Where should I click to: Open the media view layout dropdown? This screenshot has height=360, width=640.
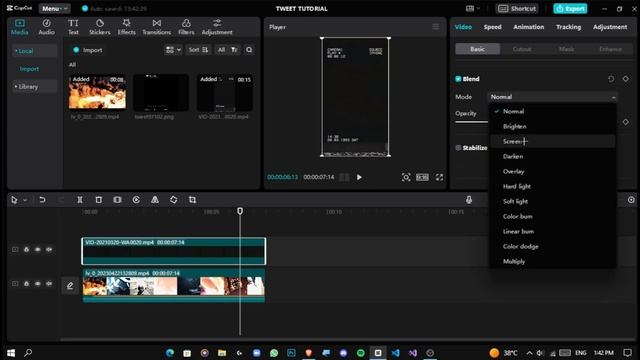[173, 50]
